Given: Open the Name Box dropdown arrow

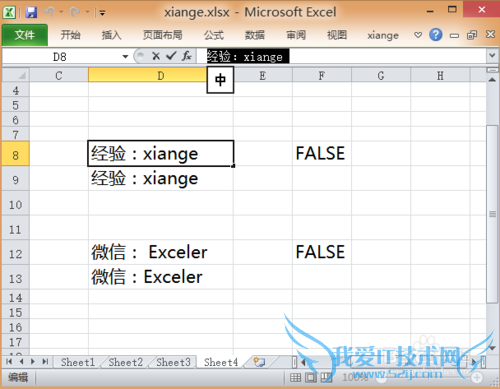Looking at the screenshot, I should click(x=125, y=57).
